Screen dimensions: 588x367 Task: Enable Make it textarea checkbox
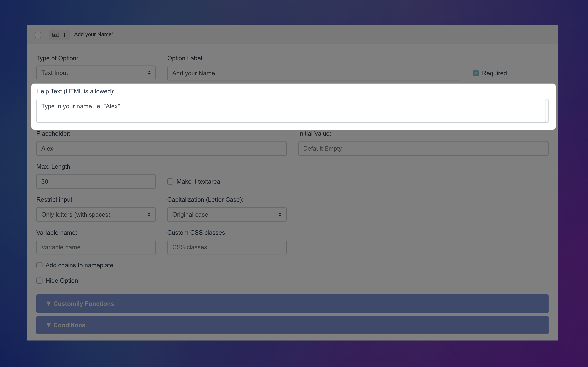click(x=170, y=181)
